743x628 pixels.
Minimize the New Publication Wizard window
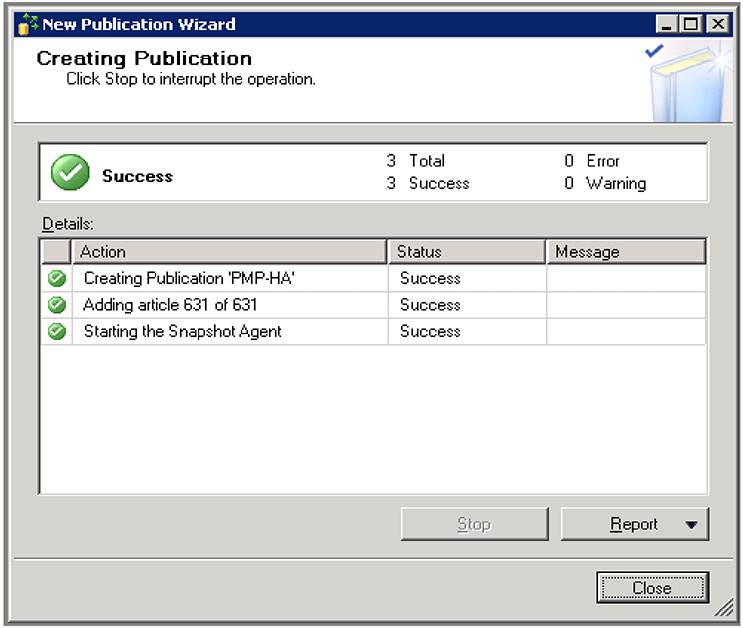666,24
